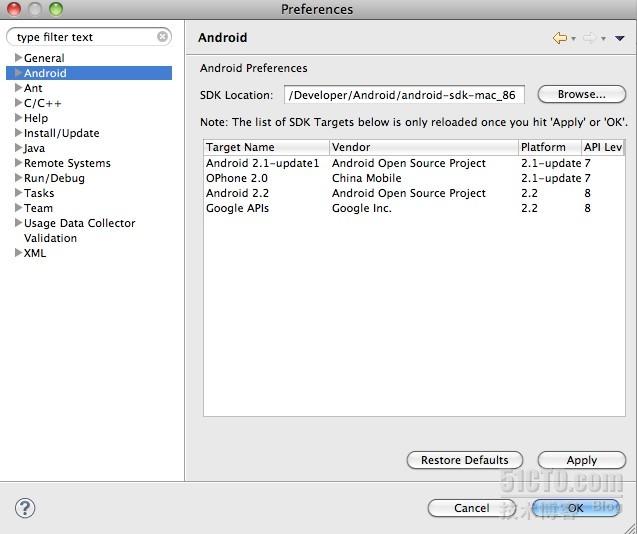Image resolution: width=637 pixels, height=534 pixels.
Task: Sort by Target Name column header
Action: [266, 147]
